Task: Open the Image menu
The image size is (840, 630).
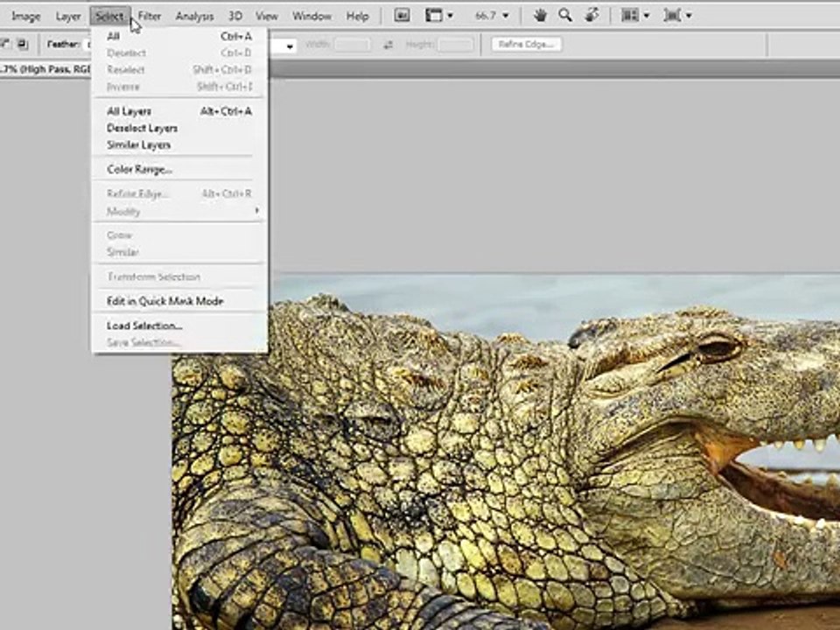Action: click(25, 17)
